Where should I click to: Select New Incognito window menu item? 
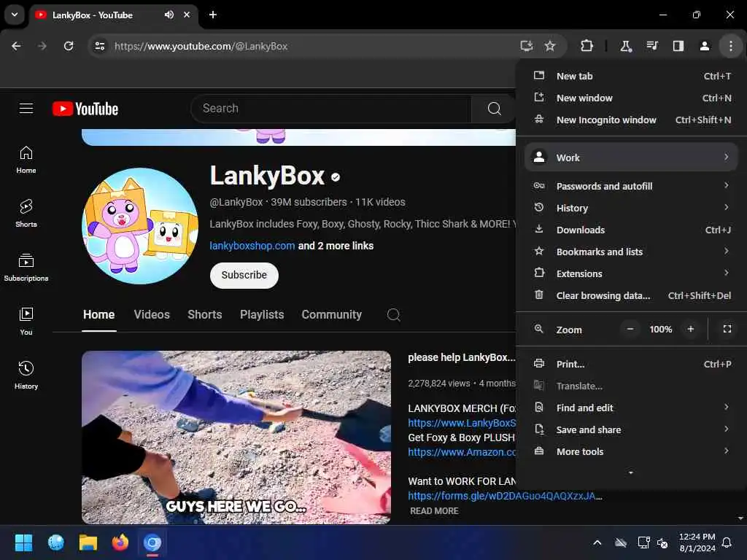click(x=631, y=120)
